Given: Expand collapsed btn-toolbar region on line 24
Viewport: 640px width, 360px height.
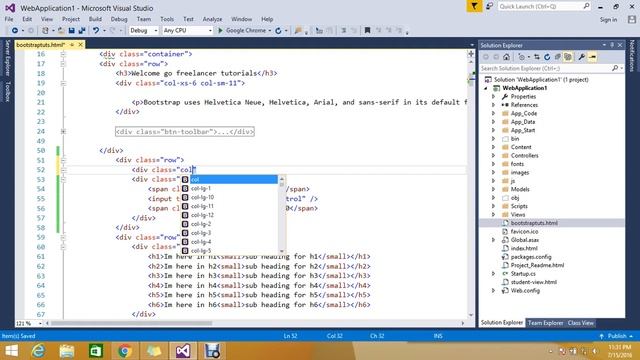Looking at the screenshot, I should coord(63,131).
